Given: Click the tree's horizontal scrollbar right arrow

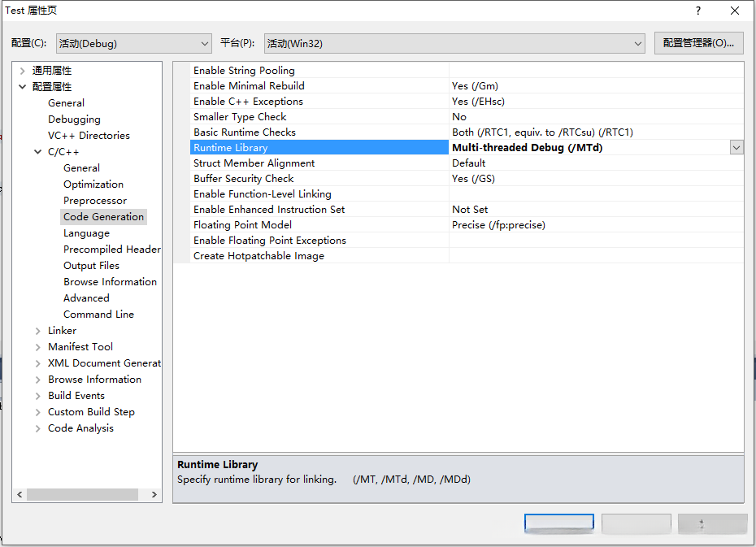Looking at the screenshot, I should click(154, 494).
